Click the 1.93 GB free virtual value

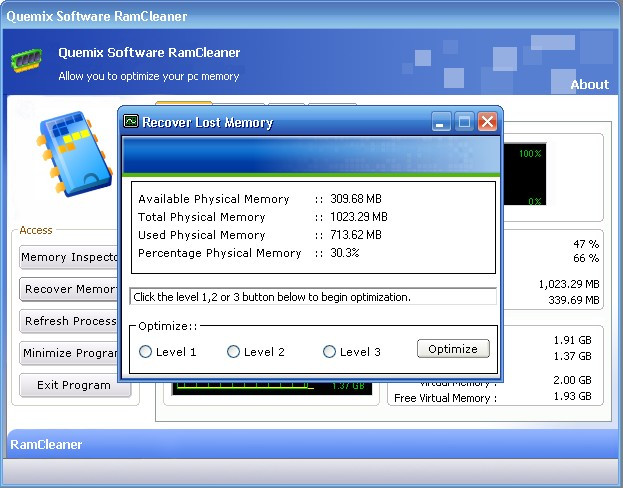pyautogui.click(x=573, y=396)
